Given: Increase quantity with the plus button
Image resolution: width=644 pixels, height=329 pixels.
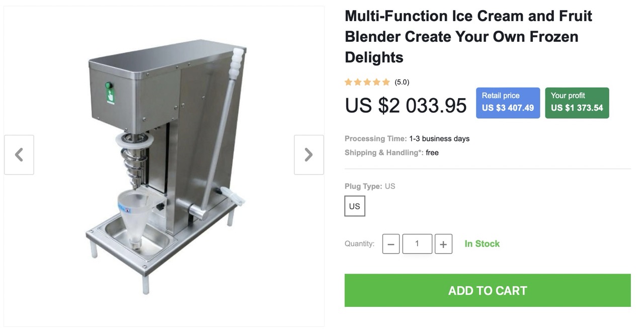Looking at the screenshot, I should [x=443, y=244].
